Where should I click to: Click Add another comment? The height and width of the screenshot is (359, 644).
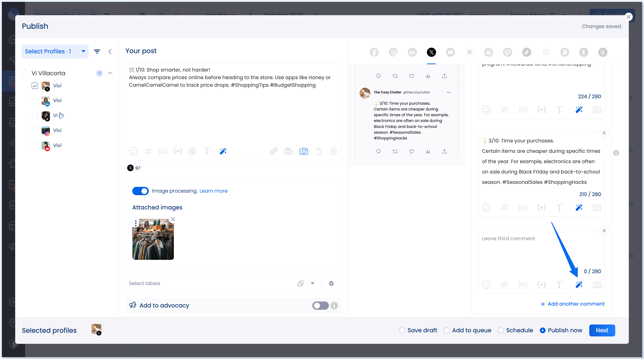(572, 304)
